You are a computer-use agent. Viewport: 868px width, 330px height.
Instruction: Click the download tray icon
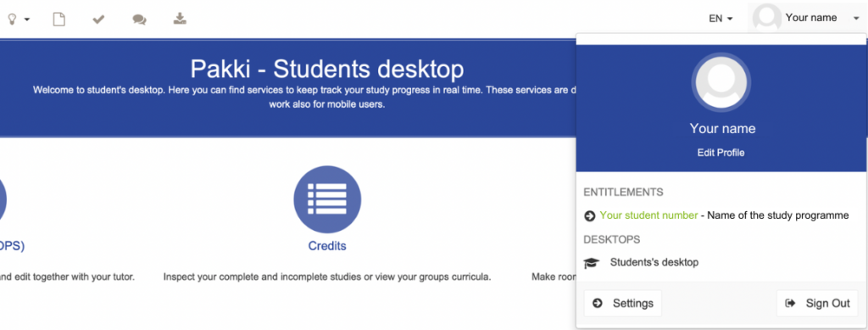[x=180, y=19]
